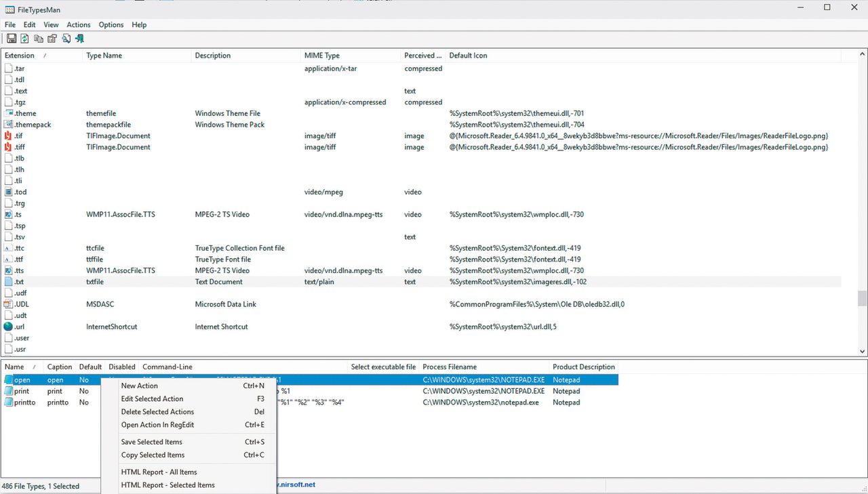Screen dimensions: 868x494
Task: Open the Edit menu
Action: (30, 24)
